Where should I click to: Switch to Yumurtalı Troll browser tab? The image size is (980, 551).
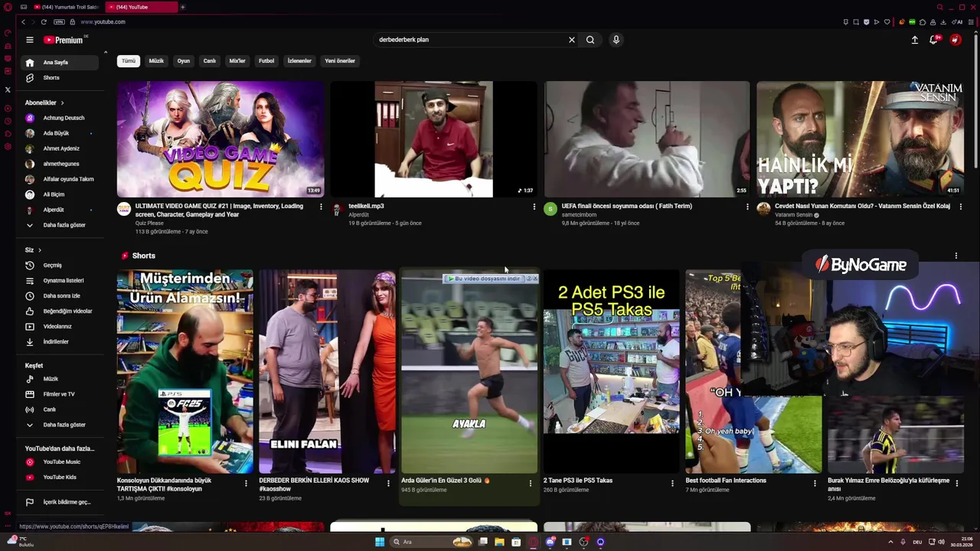click(x=66, y=7)
